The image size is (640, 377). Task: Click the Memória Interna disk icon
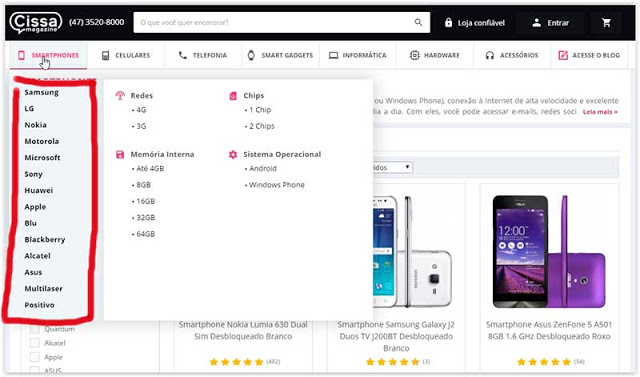[120, 154]
